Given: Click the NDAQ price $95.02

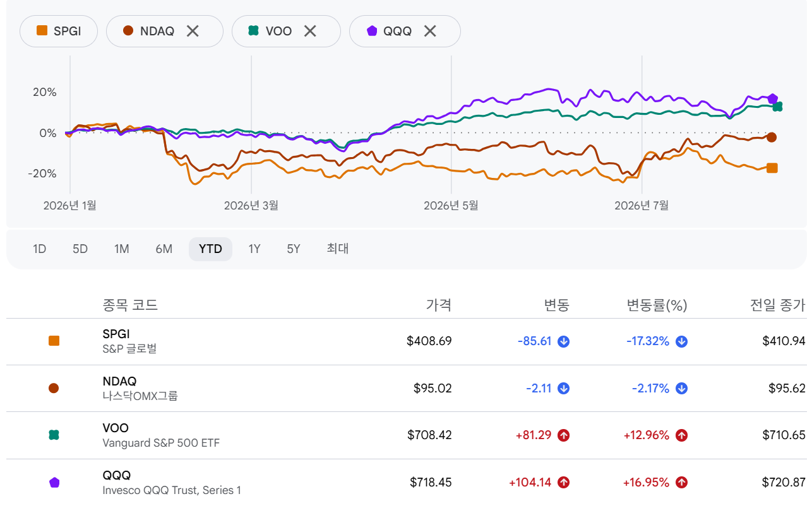Looking at the screenshot, I should [433, 389].
